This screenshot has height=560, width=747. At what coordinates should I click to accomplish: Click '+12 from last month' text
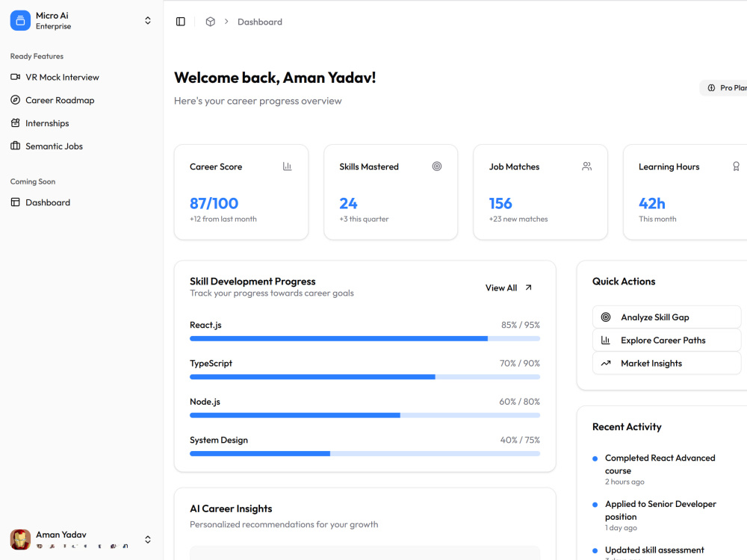[223, 219]
